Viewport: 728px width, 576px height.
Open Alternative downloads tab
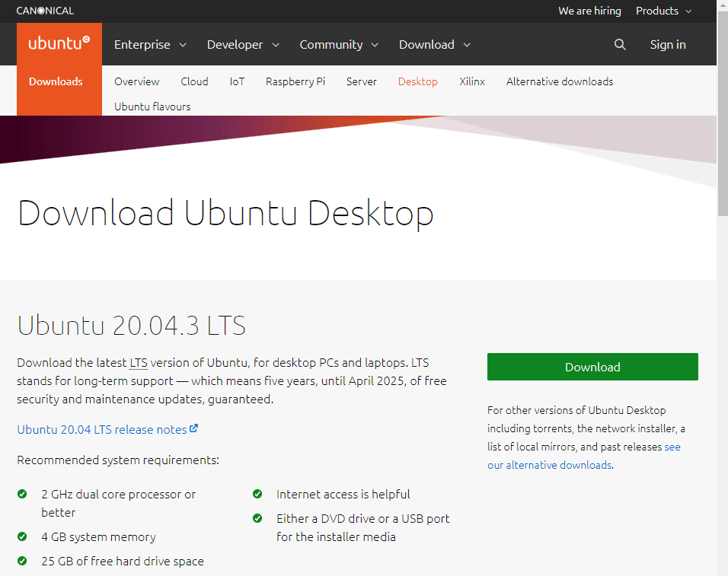tap(560, 81)
